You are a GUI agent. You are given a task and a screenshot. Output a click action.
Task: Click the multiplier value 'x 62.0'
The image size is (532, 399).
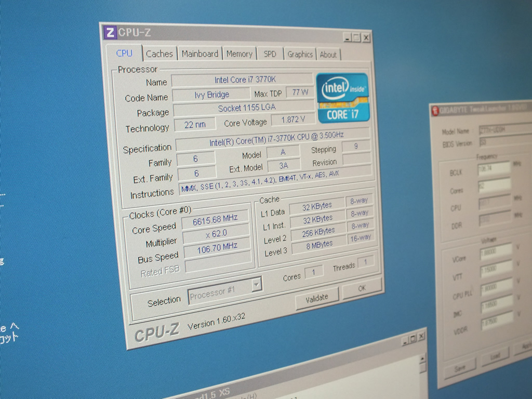coord(216,234)
